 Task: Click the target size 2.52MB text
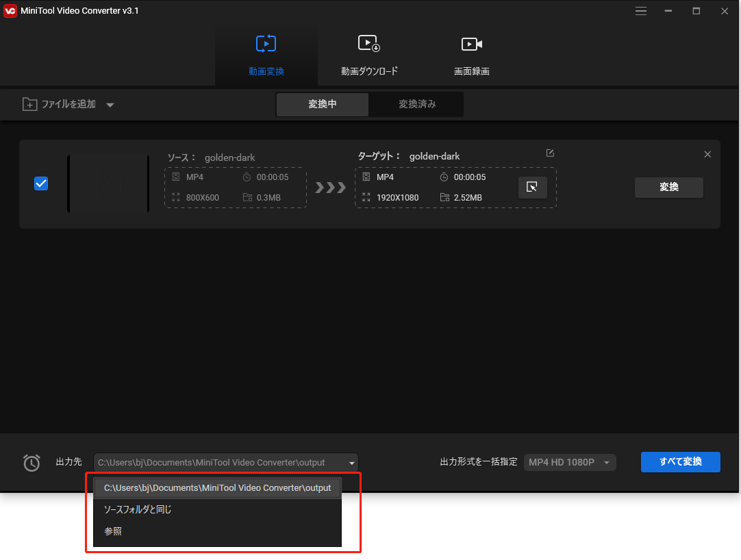(468, 198)
